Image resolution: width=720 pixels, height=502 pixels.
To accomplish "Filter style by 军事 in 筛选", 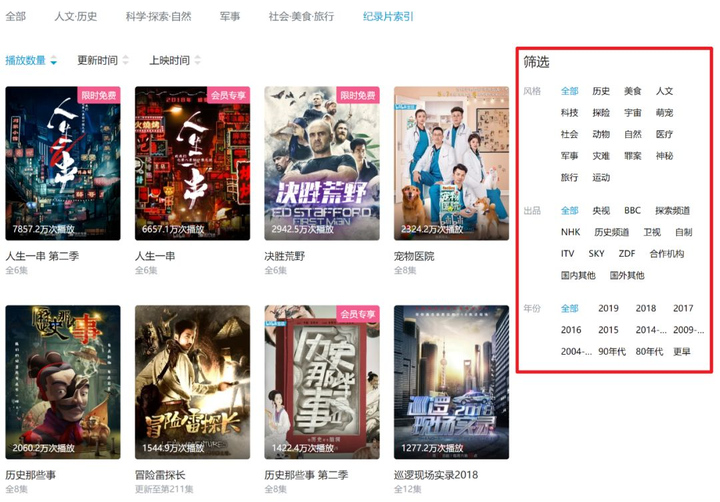I will pos(569,156).
